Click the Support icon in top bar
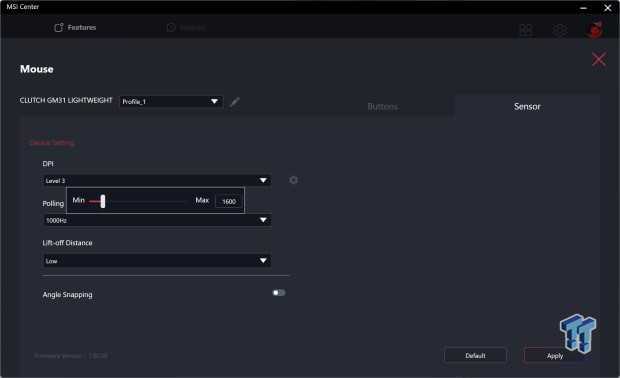Image resolution: width=620 pixels, height=378 pixels. point(171,27)
